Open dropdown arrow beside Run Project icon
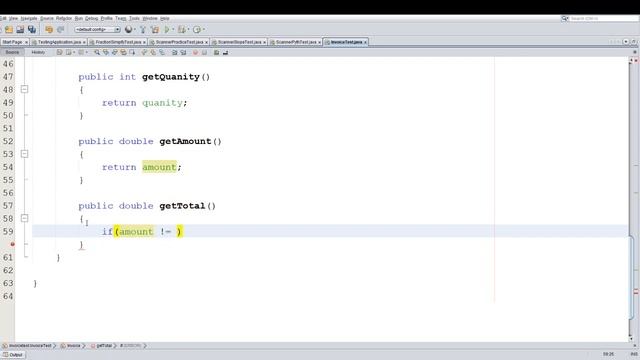This screenshot has height=360, width=640. (173, 29)
